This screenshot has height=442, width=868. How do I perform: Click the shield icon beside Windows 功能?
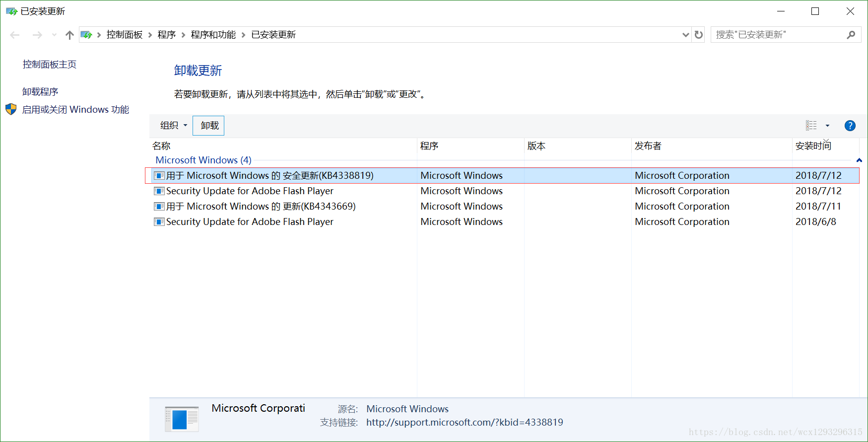pos(11,109)
